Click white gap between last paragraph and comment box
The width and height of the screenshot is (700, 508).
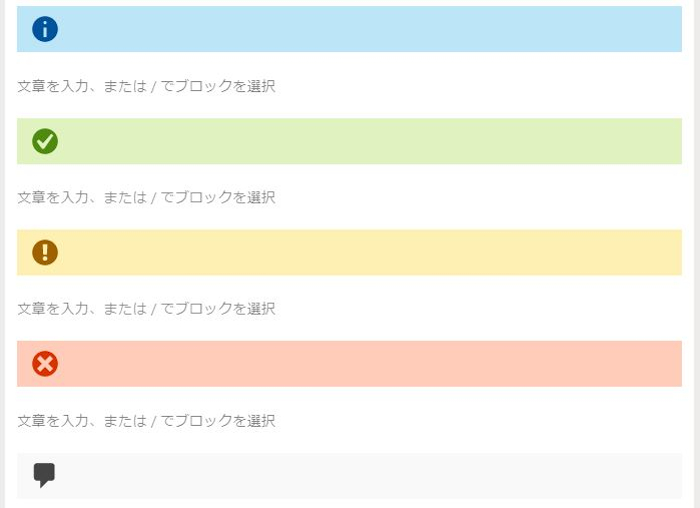pos(349,441)
